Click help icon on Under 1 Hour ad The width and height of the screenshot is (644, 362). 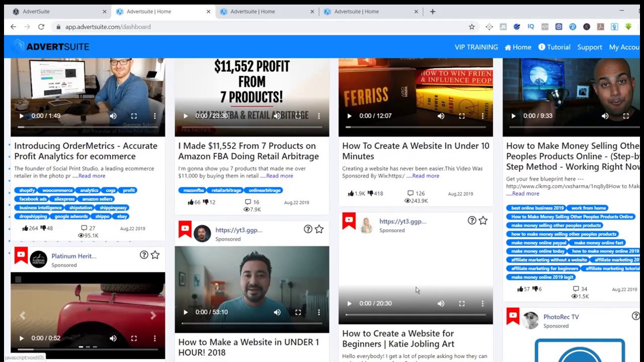point(308,229)
